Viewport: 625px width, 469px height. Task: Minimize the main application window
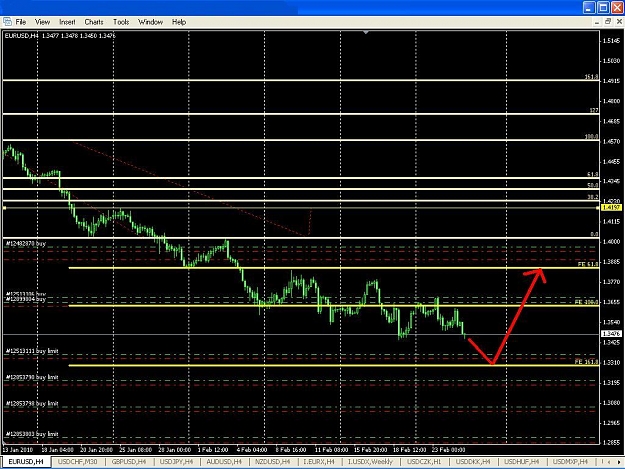pos(589,8)
